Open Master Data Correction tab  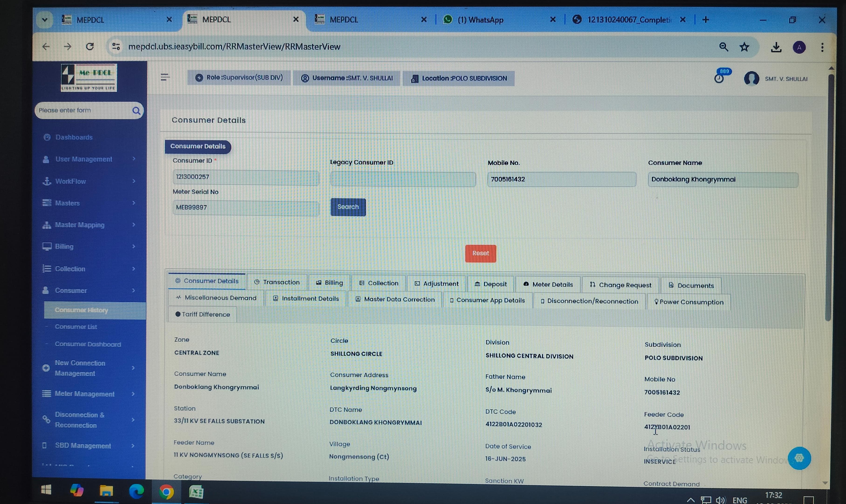pos(395,299)
